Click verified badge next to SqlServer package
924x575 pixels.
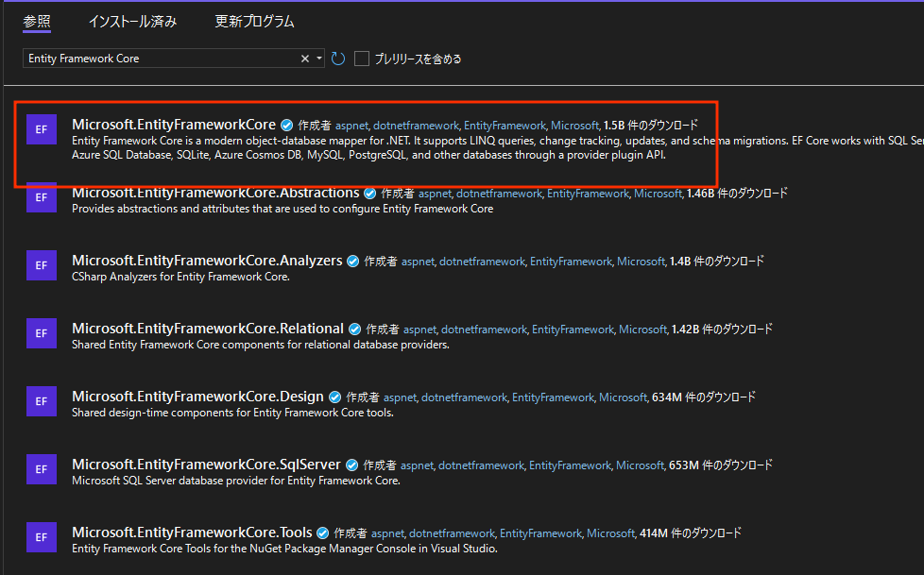tap(351, 465)
